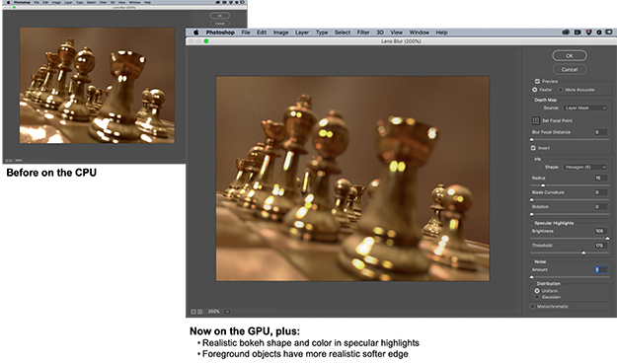Viewport: 617px width, 364px height.
Task: Click the "Lens Blur (200%)" title text
Action: tap(401, 41)
